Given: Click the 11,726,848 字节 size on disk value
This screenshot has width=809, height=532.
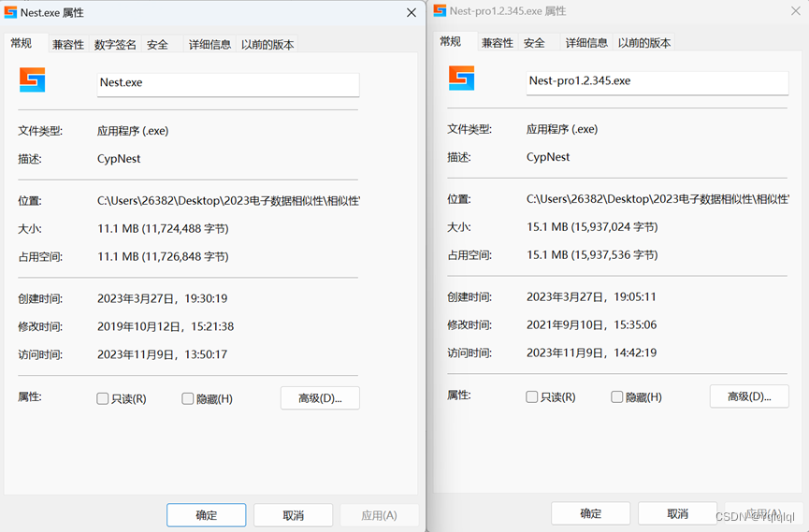Looking at the screenshot, I should (x=163, y=256).
